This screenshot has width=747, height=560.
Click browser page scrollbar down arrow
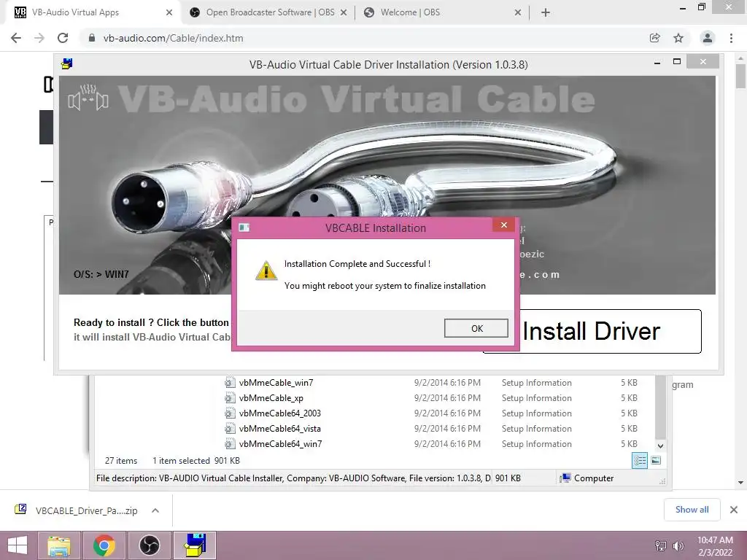click(741, 483)
